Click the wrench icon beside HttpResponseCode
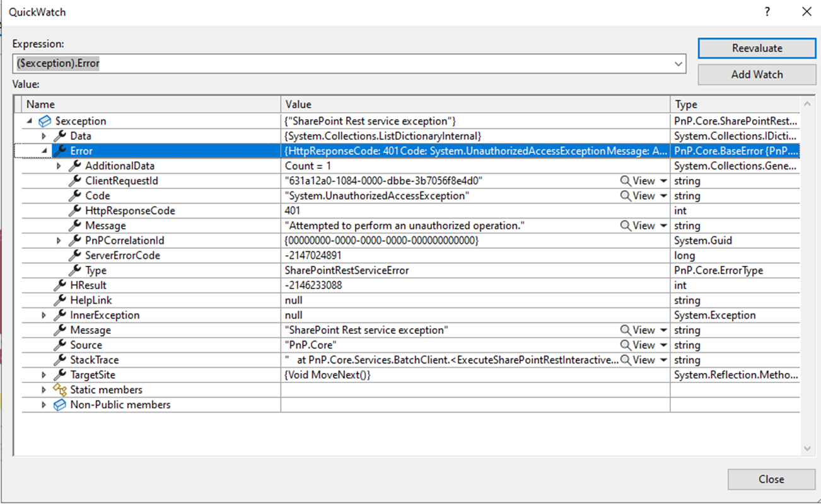Screen dimensions: 821x504 (x=75, y=210)
